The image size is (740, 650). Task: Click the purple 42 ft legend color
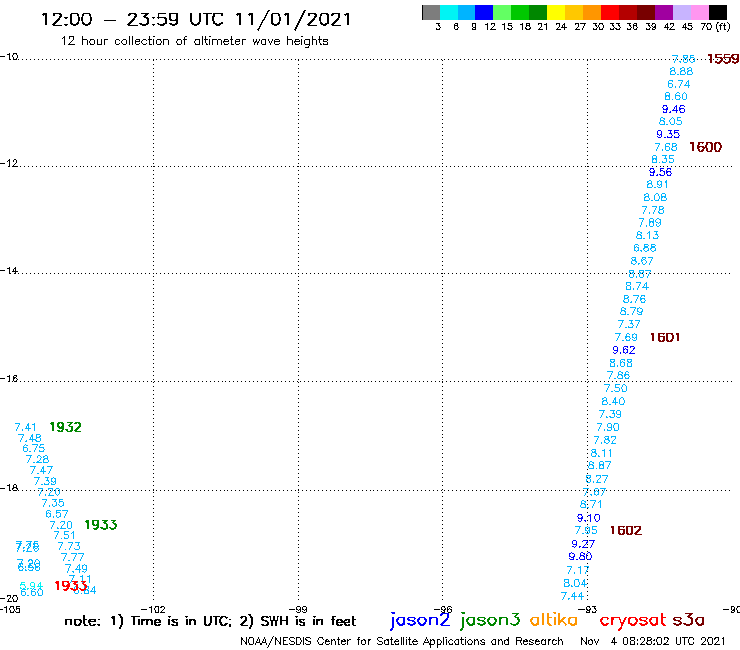tap(664, 12)
